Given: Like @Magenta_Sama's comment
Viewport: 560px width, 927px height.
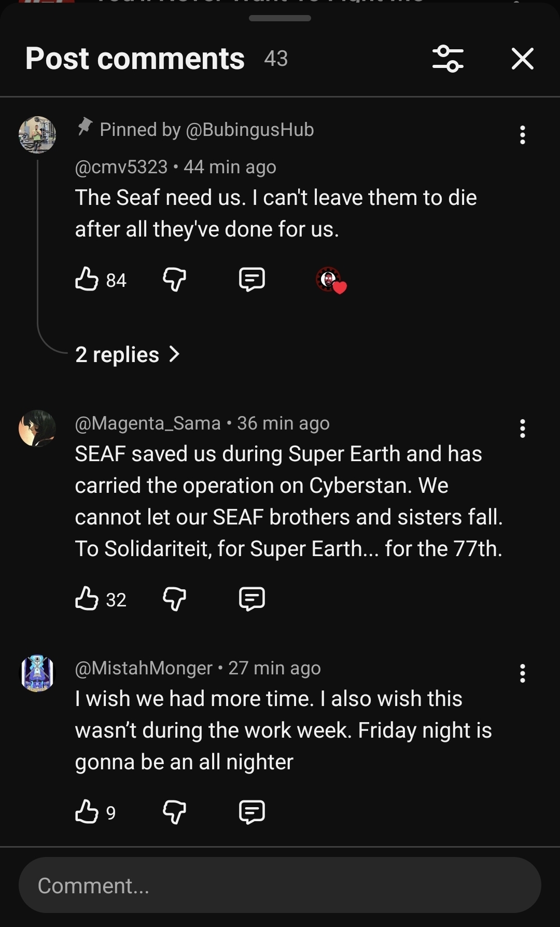Looking at the screenshot, I should coord(87,599).
